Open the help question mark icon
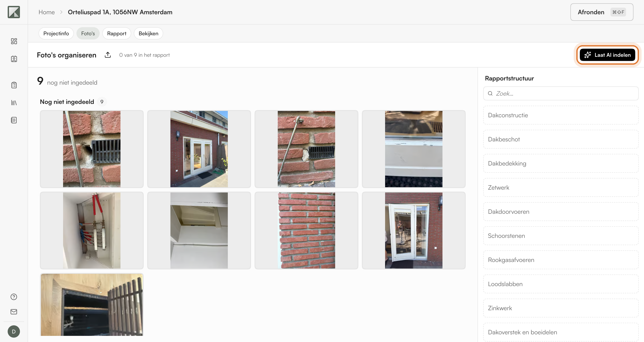 [14, 297]
